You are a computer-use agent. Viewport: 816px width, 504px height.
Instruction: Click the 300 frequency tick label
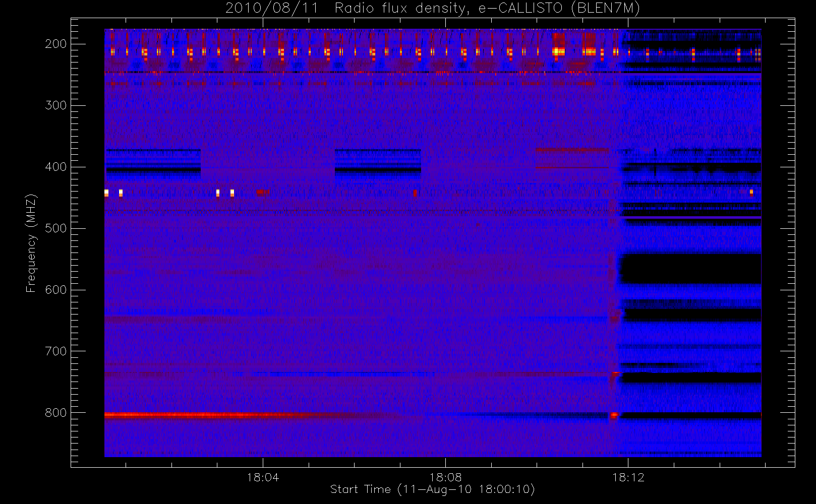pos(55,105)
